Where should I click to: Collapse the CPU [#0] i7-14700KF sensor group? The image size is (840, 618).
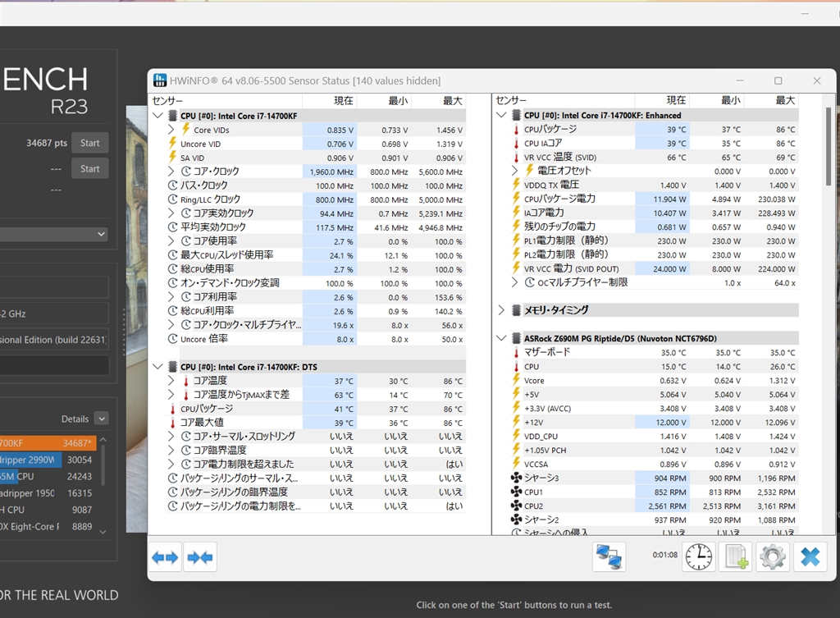pyautogui.click(x=158, y=116)
